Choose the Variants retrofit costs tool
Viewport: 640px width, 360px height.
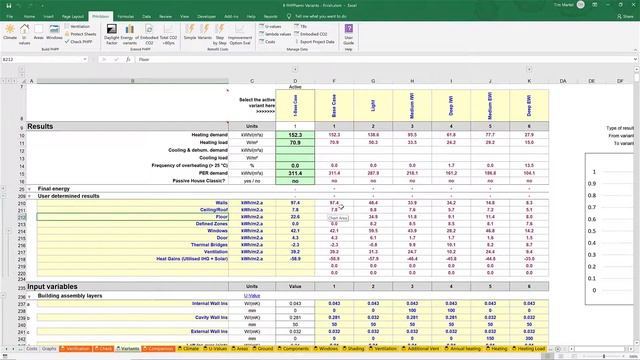click(204, 32)
